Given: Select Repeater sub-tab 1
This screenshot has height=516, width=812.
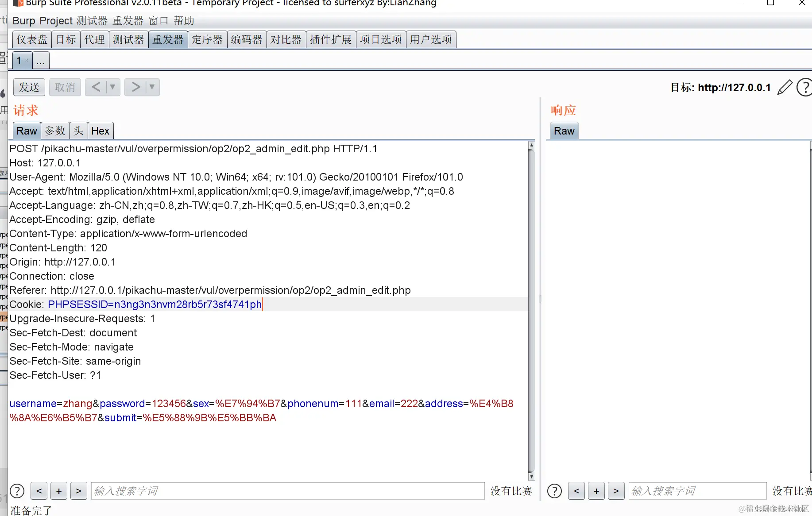Looking at the screenshot, I should tap(19, 61).
